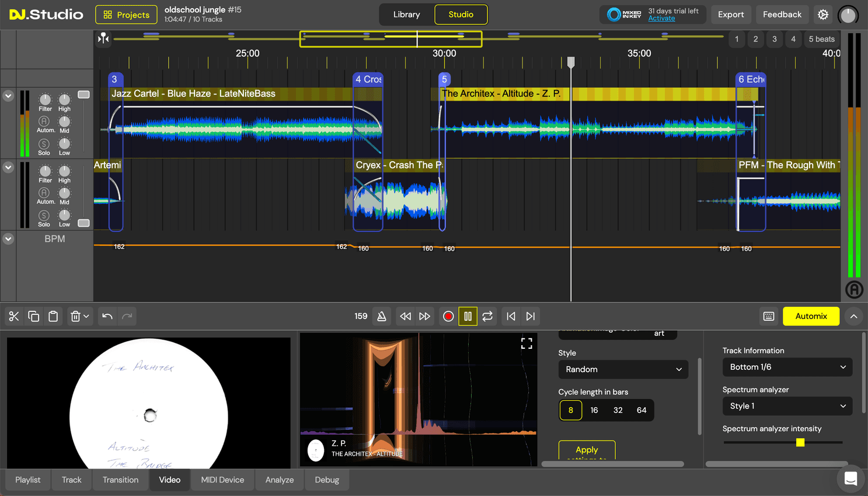Click the High EQ knob on first lane
The image size is (868, 496).
pos(64,99)
